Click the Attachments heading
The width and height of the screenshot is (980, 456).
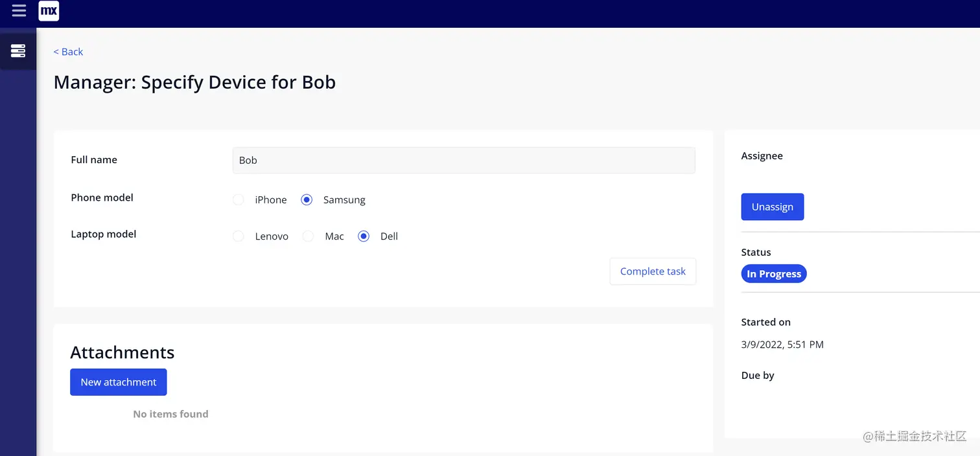point(122,352)
